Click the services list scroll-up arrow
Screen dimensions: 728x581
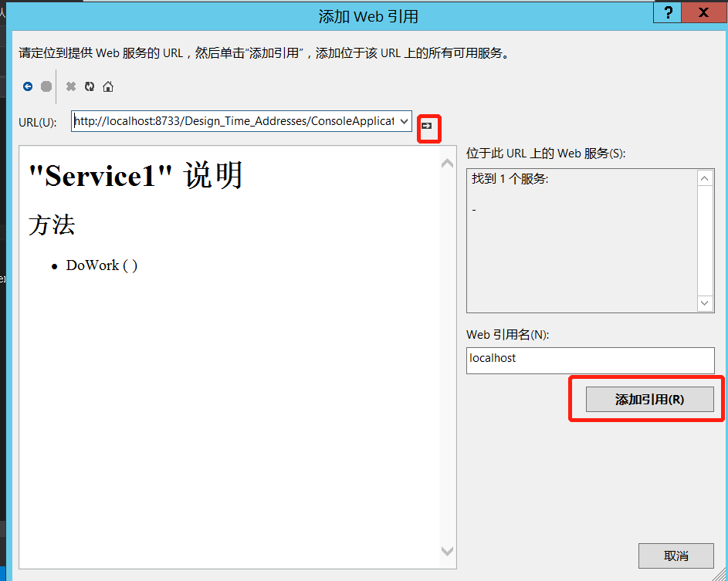click(x=705, y=178)
